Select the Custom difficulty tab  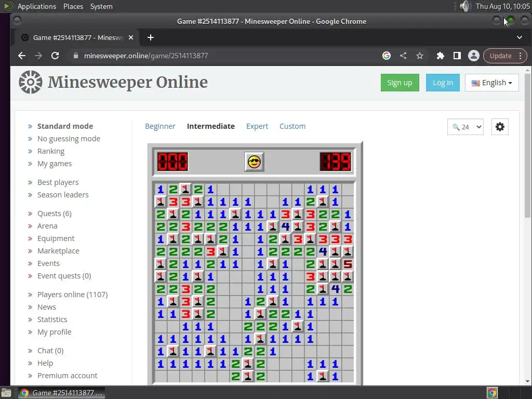point(292,126)
